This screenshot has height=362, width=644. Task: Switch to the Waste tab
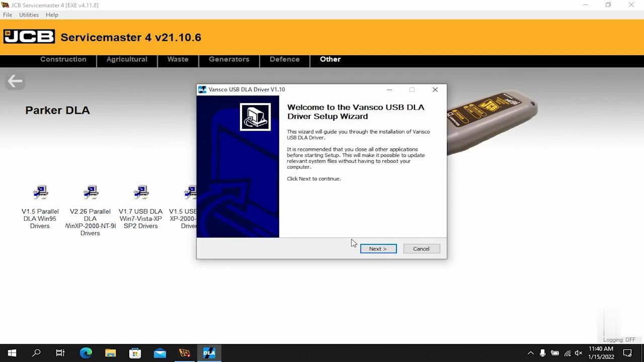click(178, 59)
